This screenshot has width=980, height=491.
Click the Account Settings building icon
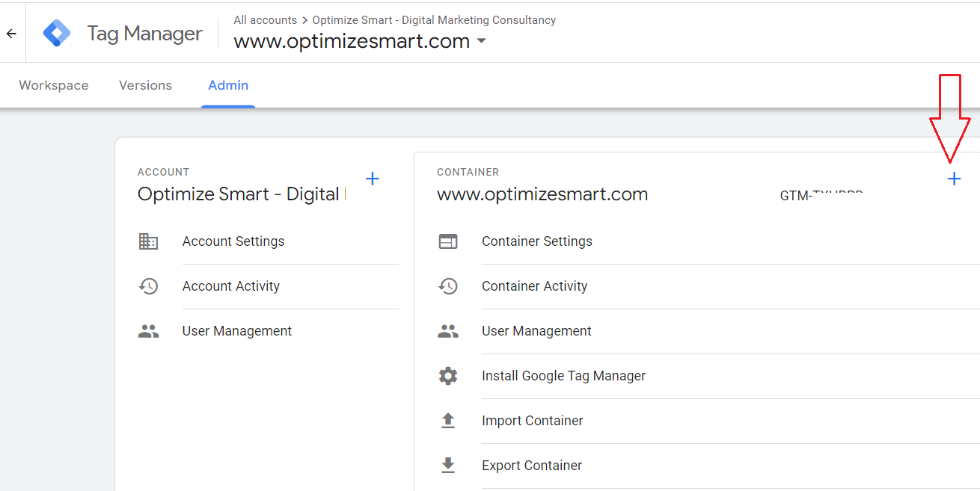coord(148,241)
